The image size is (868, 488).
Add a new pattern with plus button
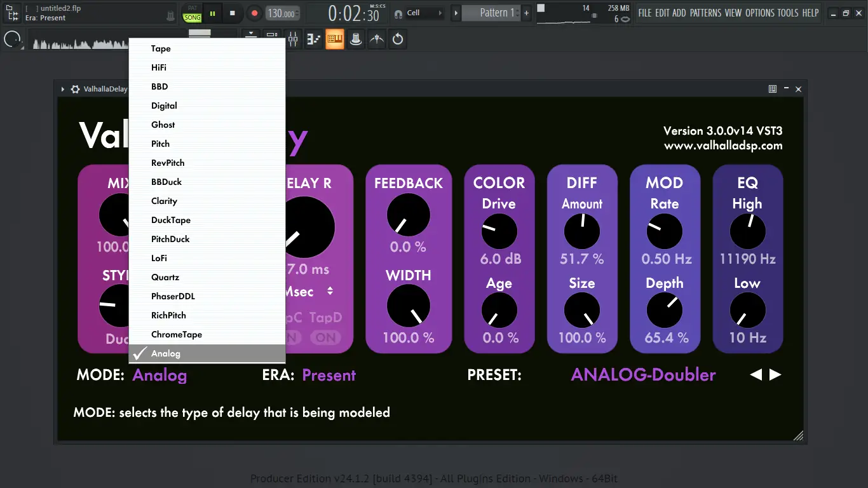pyautogui.click(x=526, y=13)
